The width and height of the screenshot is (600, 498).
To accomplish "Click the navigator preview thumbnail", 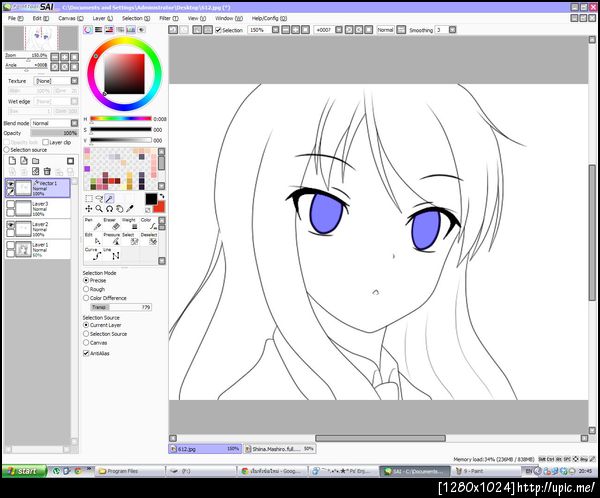I will pyautogui.click(x=41, y=38).
